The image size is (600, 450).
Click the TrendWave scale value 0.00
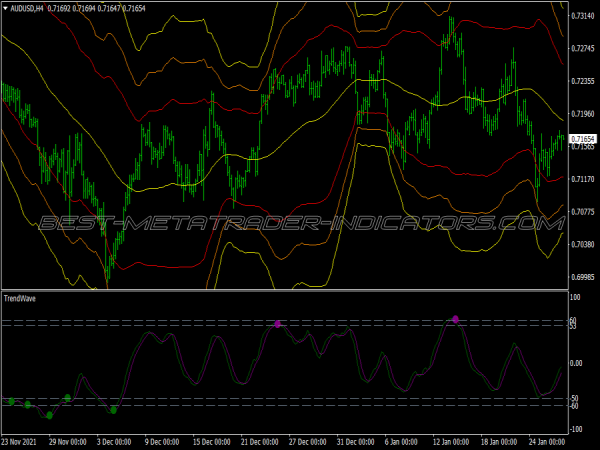point(576,363)
